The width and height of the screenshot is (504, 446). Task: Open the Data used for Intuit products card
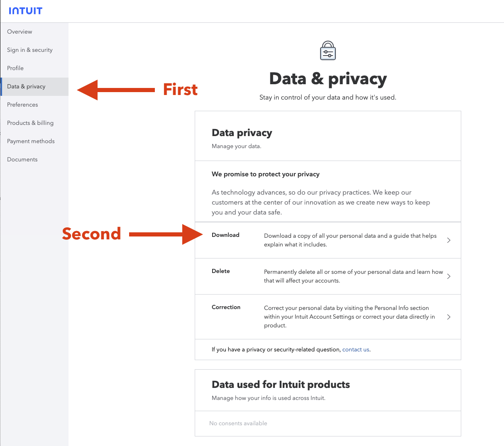pos(281,385)
